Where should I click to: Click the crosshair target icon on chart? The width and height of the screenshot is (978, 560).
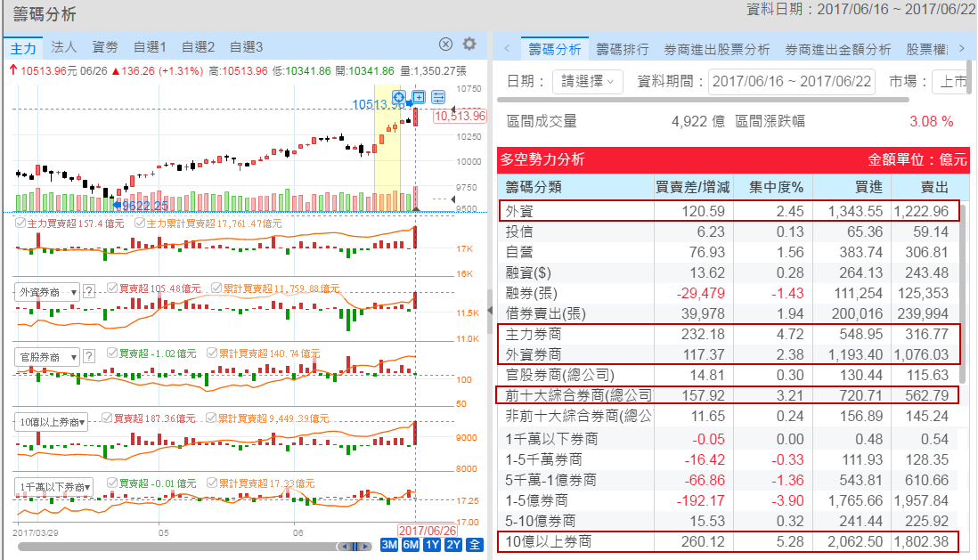pos(399,97)
